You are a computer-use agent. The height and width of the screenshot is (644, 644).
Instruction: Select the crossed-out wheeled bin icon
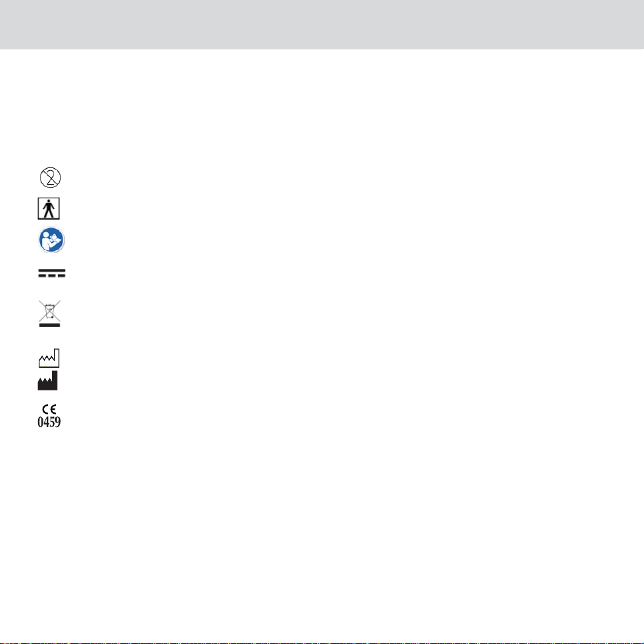49,311
